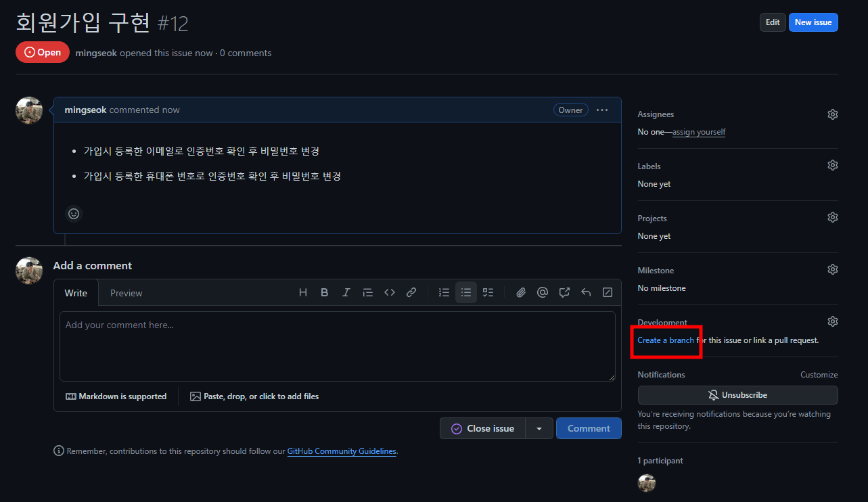Viewport: 868px width, 502px height.
Task: Insert numbered list in comment
Action: tap(444, 293)
